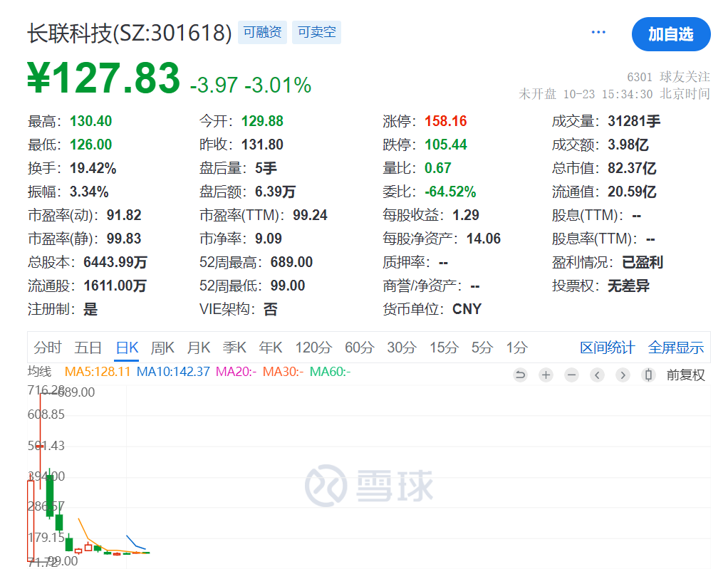Viewport: 728px width, 569px height.
Task: Move chart left with previous arrow
Action: (x=597, y=375)
